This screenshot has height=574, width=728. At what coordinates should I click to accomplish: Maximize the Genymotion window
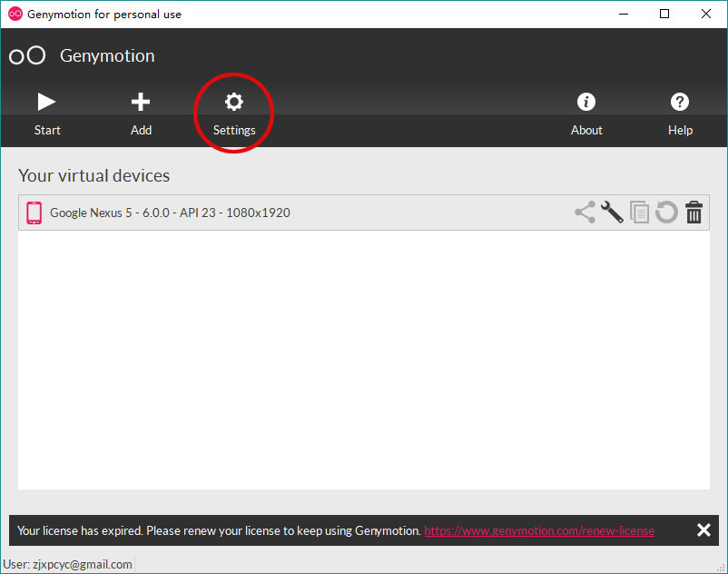point(664,14)
